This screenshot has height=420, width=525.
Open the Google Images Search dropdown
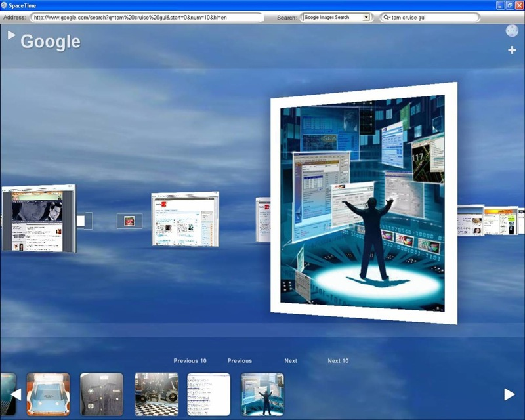click(x=366, y=18)
